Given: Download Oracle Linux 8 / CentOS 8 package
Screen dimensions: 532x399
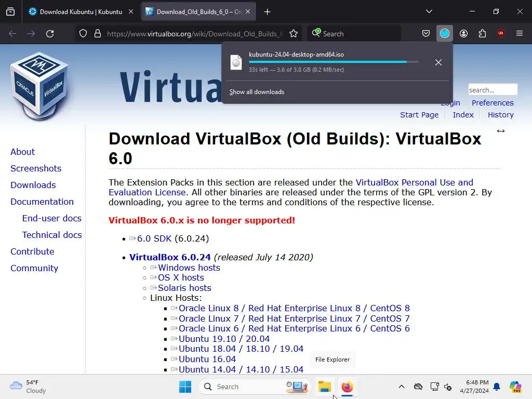Looking at the screenshot, I should [x=294, y=309].
